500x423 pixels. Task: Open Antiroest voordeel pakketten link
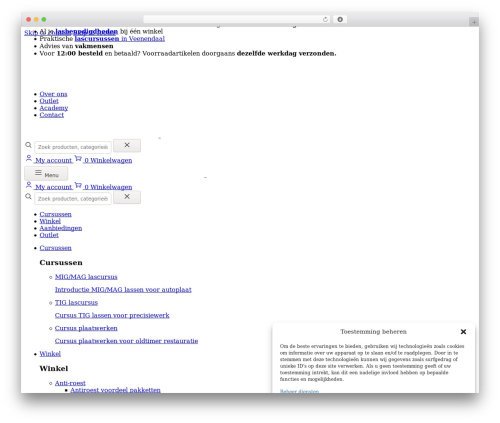pyautogui.click(x=115, y=390)
